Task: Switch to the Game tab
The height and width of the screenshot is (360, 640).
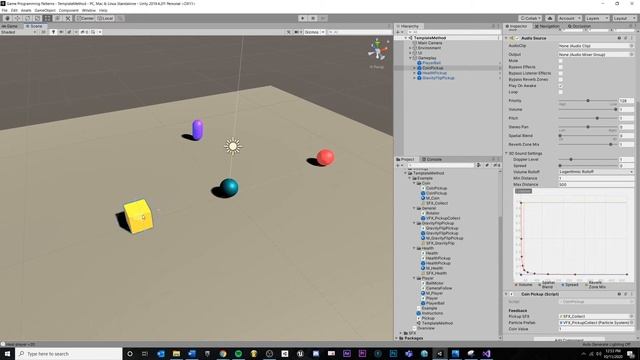Action: coord(11,26)
